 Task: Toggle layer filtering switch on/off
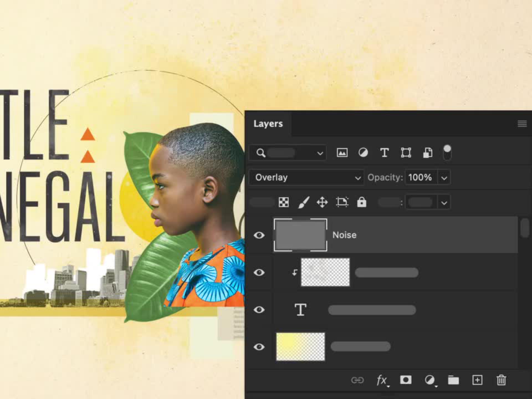(x=447, y=153)
